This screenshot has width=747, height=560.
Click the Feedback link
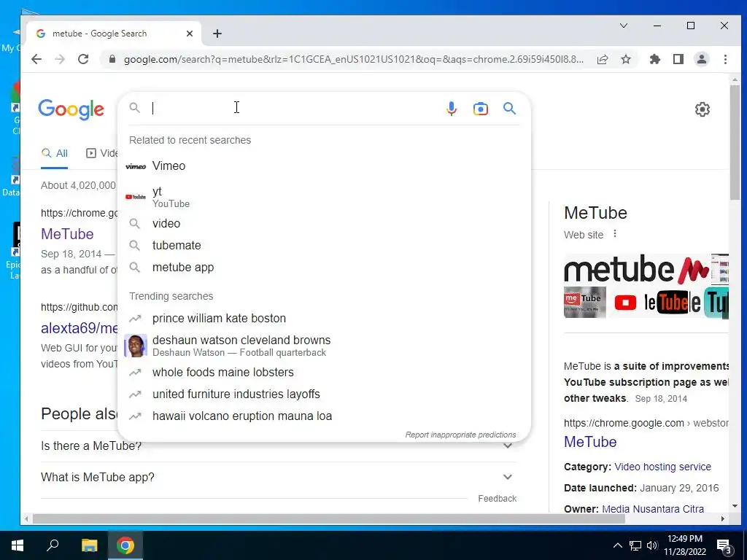coord(497,499)
